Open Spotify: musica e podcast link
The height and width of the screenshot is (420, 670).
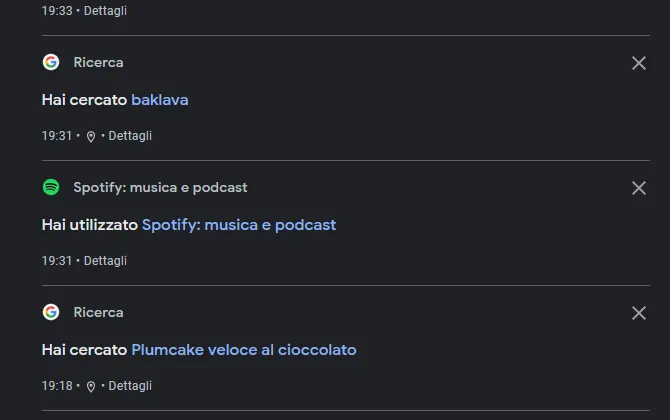coord(239,225)
